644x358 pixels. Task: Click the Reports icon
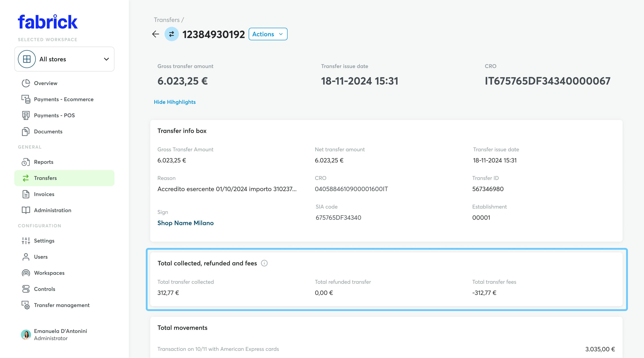point(25,162)
